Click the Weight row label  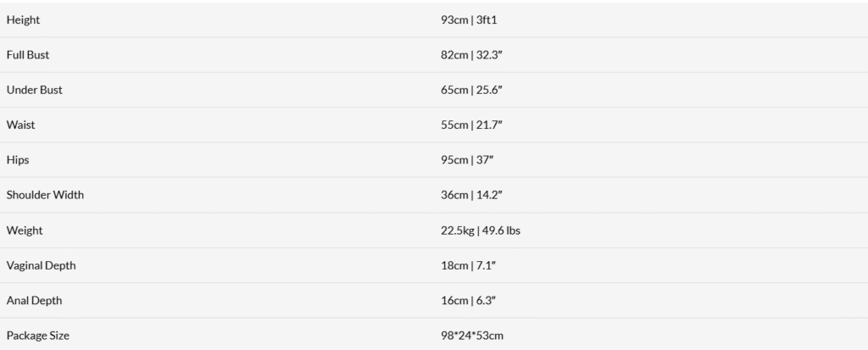pos(24,231)
